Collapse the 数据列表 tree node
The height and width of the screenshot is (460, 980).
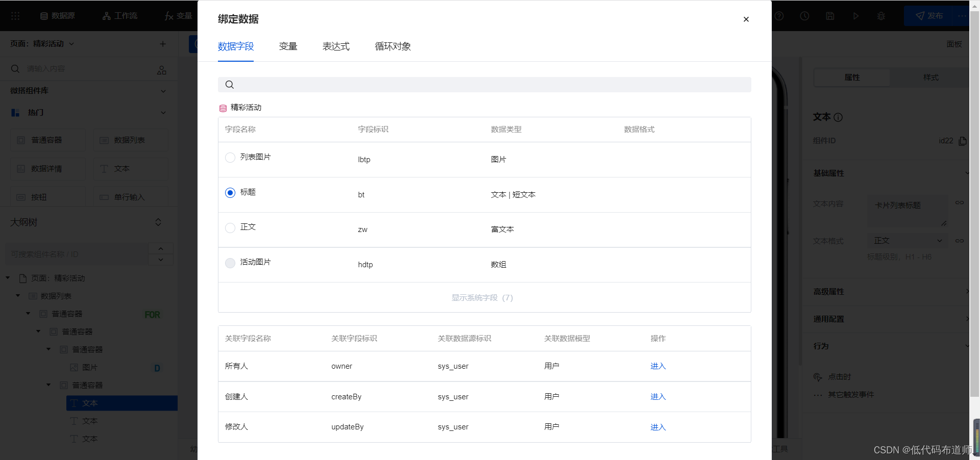pyautogui.click(x=18, y=296)
